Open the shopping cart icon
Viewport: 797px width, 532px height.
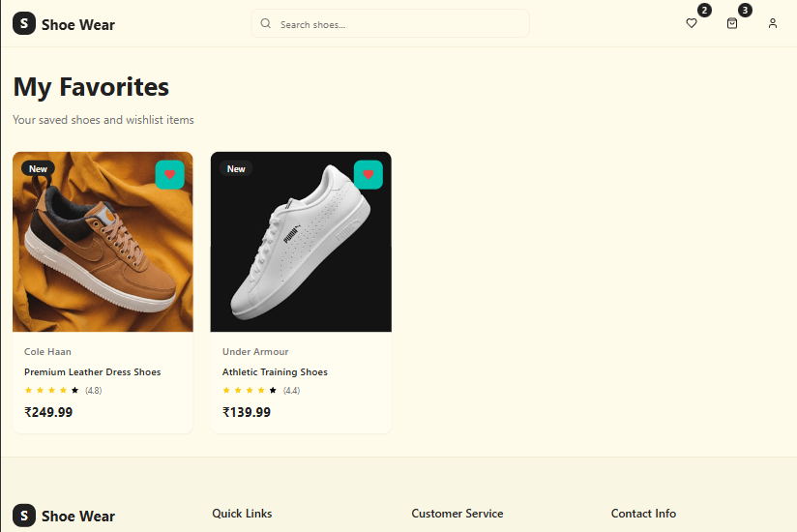click(x=732, y=23)
